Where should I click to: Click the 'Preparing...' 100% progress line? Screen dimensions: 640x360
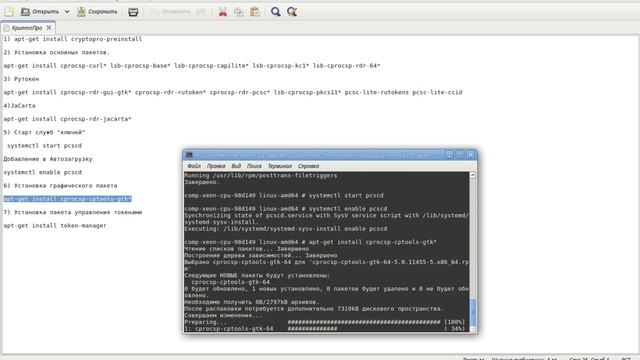tap(324, 322)
